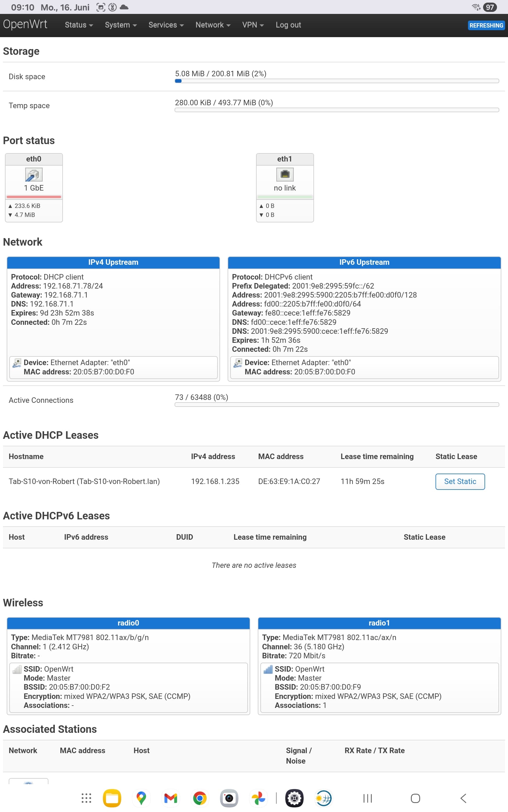Tap the recent apps navigation button
This screenshot has height=812, width=508.
(368, 798)
